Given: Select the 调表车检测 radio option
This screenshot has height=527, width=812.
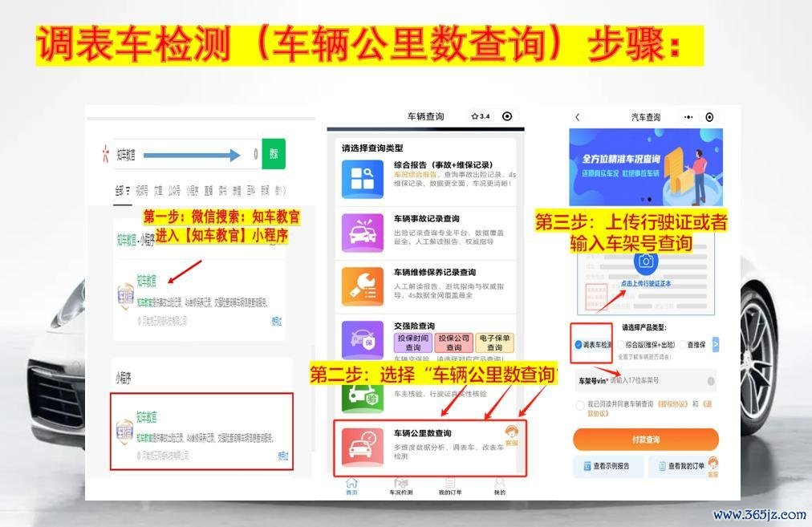Looking at the screenshot, I should (x=579, y=345).
